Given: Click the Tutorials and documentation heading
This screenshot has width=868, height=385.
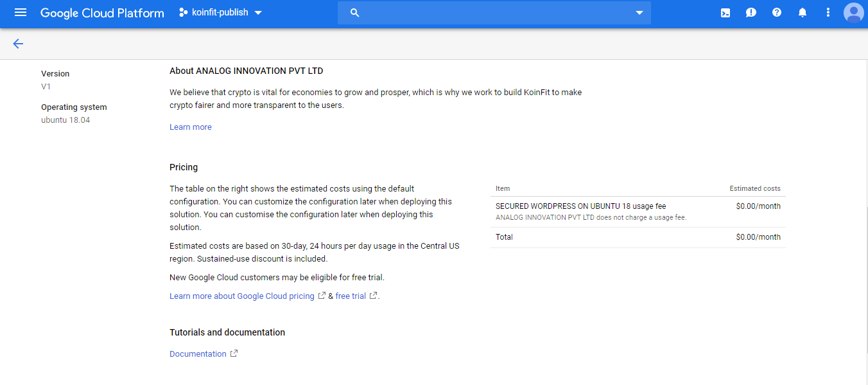Looking at the screenshot, I should [x=227, y=332].
